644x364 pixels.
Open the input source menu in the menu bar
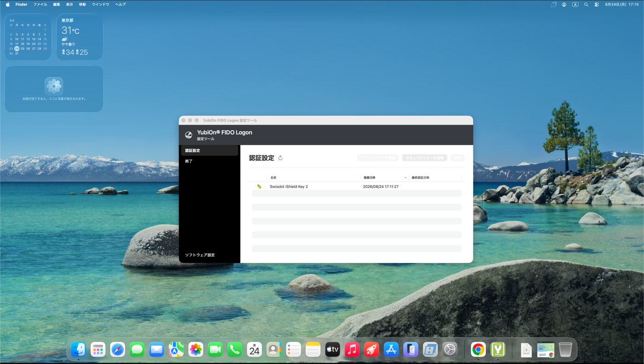coord(575,5)
